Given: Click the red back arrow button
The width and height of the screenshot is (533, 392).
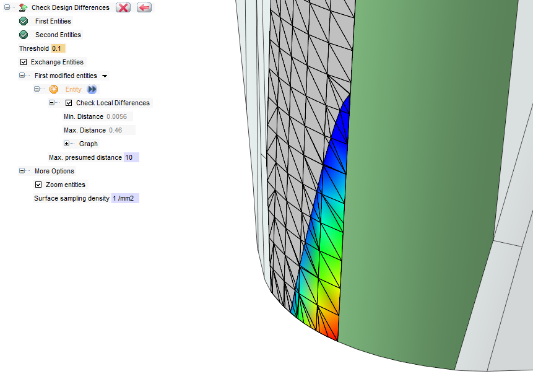Looking at the screenshot, I should 144,7.
